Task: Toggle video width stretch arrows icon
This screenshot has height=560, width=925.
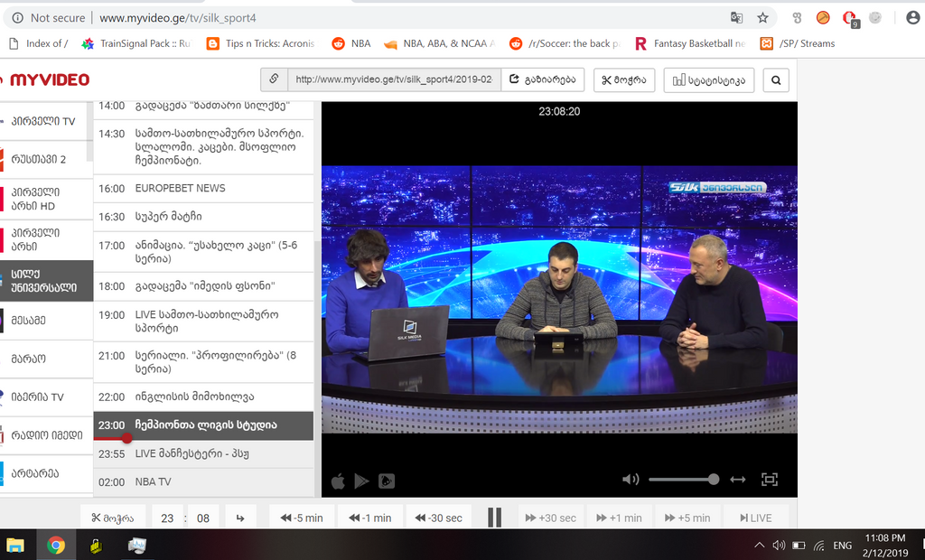Action: pyautogui.click(x=737, y=479)
